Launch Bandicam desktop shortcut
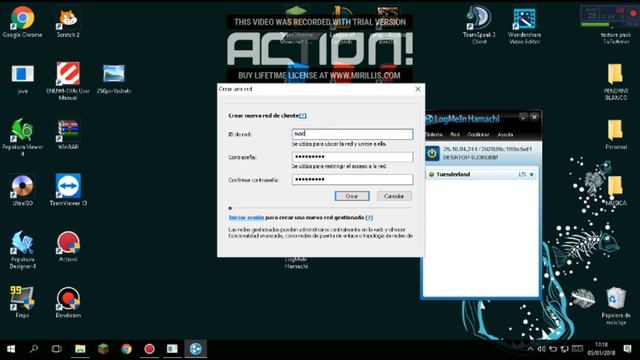640x360 pixels. tap(68, 302)
